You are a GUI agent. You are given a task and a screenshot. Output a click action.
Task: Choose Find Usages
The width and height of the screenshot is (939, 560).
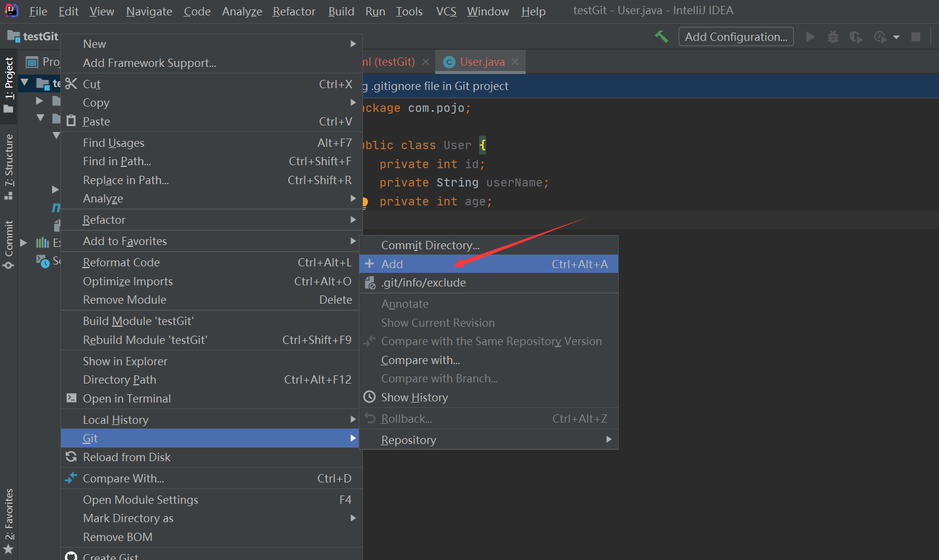[211, 143]
